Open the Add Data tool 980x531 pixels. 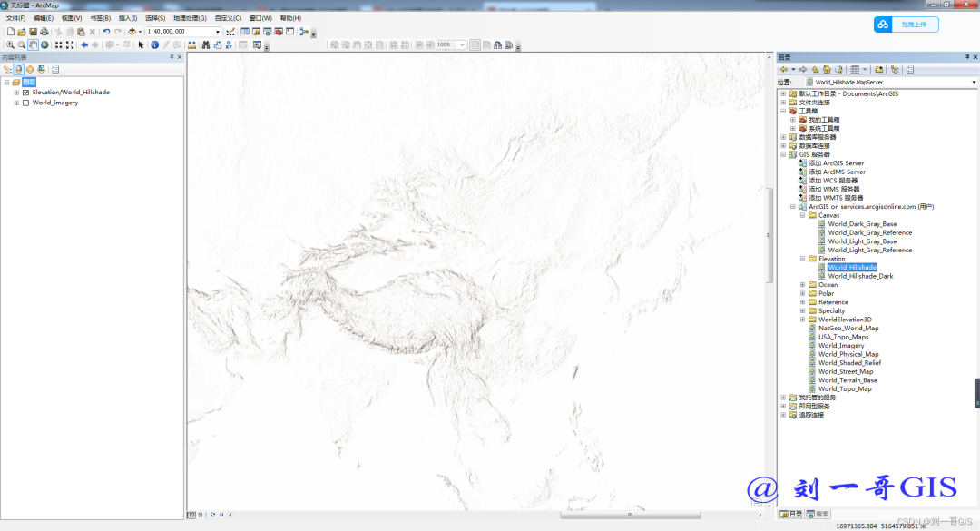coord(132,31)
